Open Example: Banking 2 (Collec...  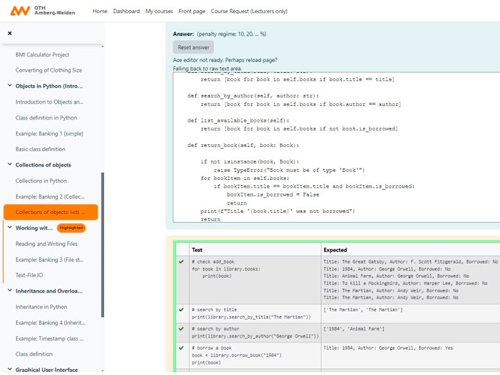click(50, 196)
